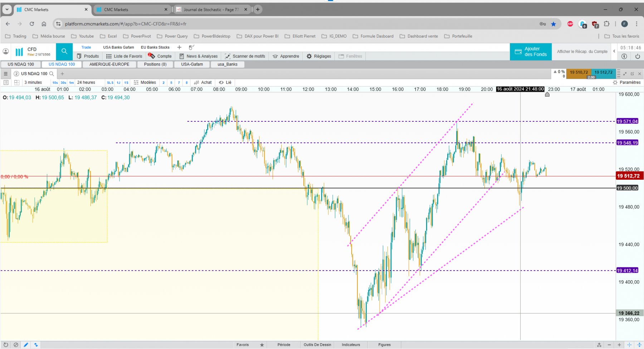This screenshot has height=349, width=644.
Task: Click the Ajouter des Fonds button
Action: pos(531,52)
